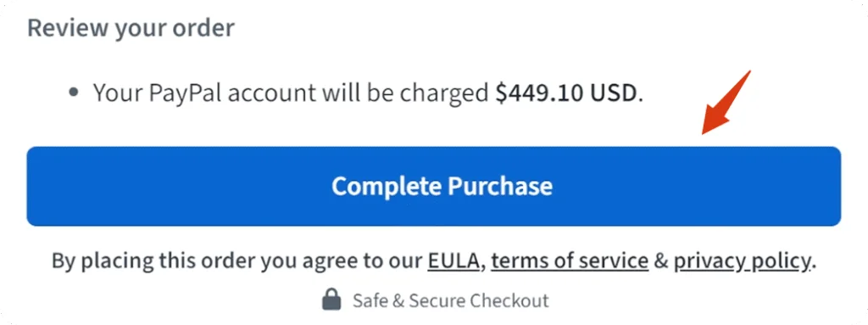This screenshot has height=325, width=868.
Task: Click the Complete Purchase button
Action: (x=433, y=187)
